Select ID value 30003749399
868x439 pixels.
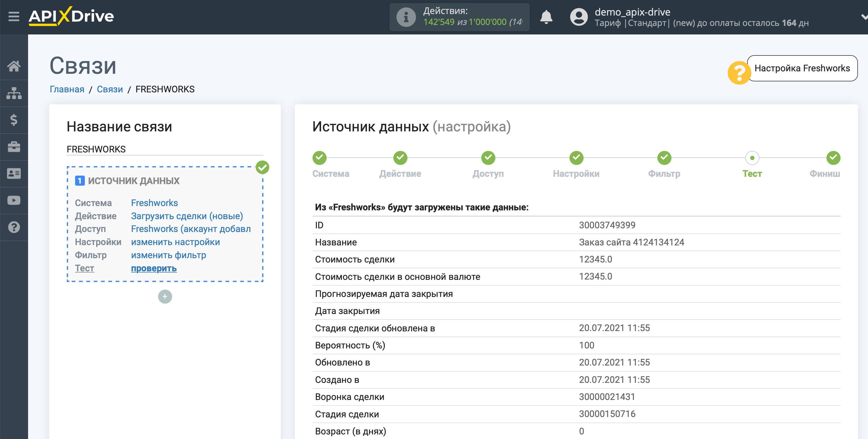pos(607,225)
